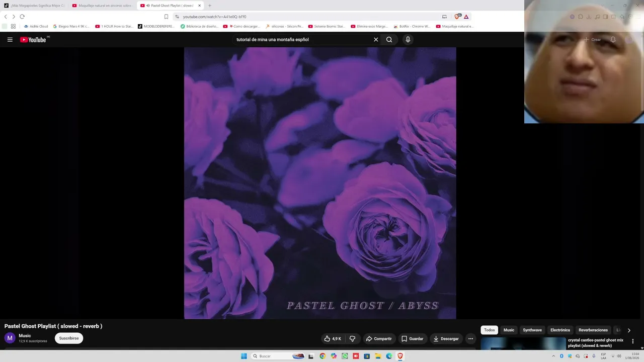Open the Elimina esos Marge bookmark
The width and height of the screenshot is (644, 362).
pyautogui.click(x=369, y=26)
